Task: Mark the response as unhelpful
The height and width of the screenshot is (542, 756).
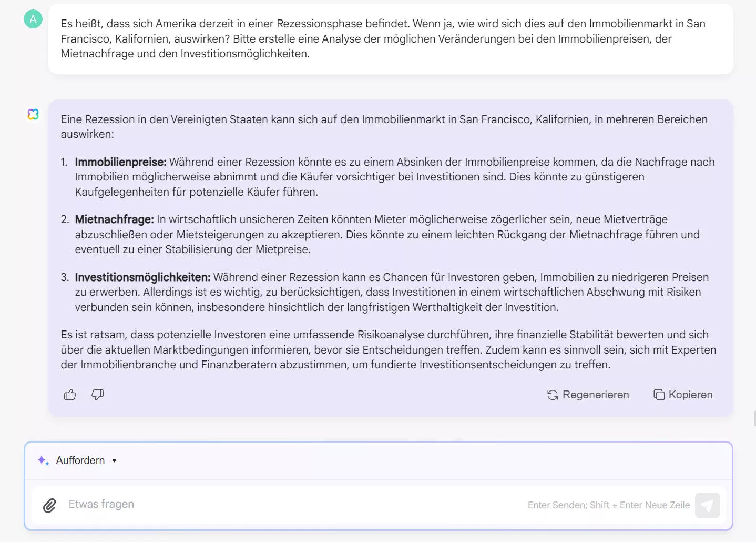Action: [x=97, y=395]
